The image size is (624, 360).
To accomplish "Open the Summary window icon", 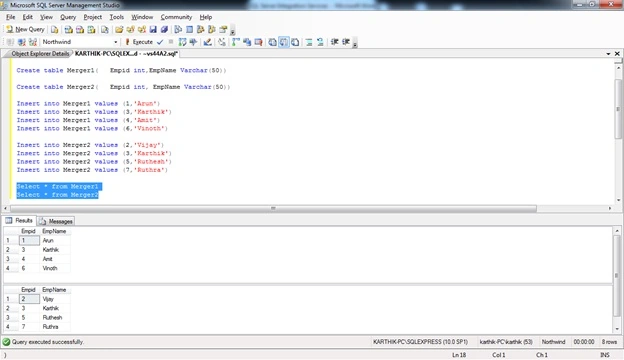I will 189,29.
